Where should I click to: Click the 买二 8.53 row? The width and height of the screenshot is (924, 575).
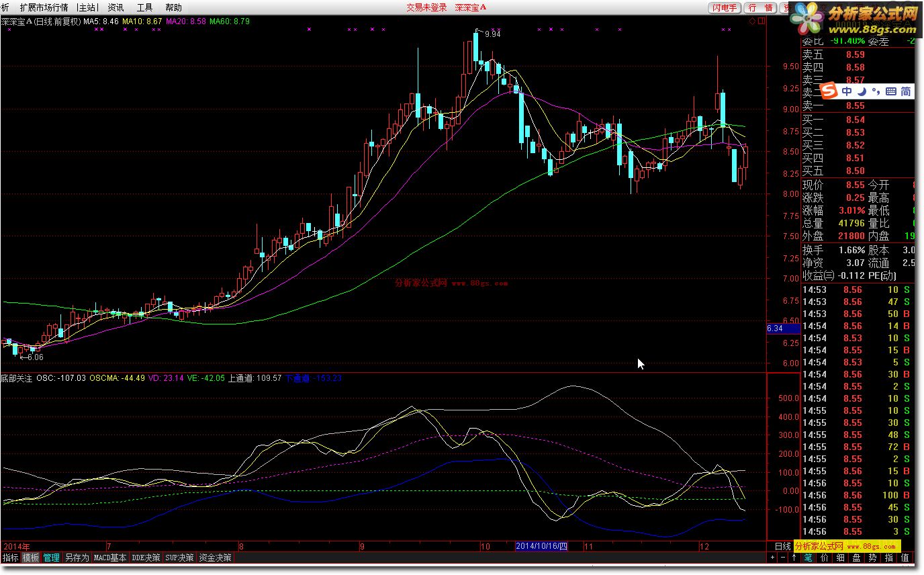(858, 133)
